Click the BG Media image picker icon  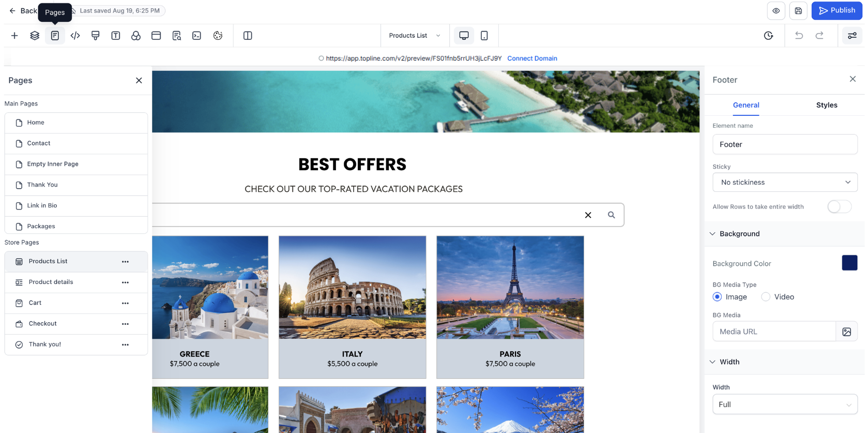point(846,332)
